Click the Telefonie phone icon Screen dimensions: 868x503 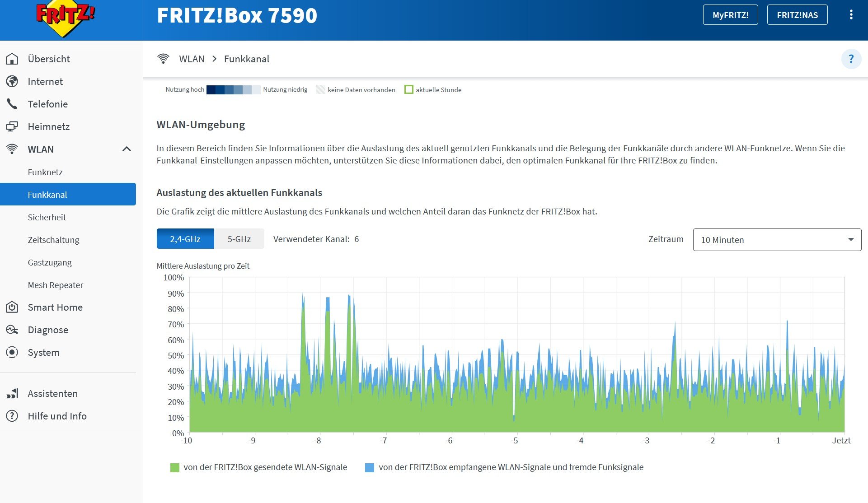(12, 104)
